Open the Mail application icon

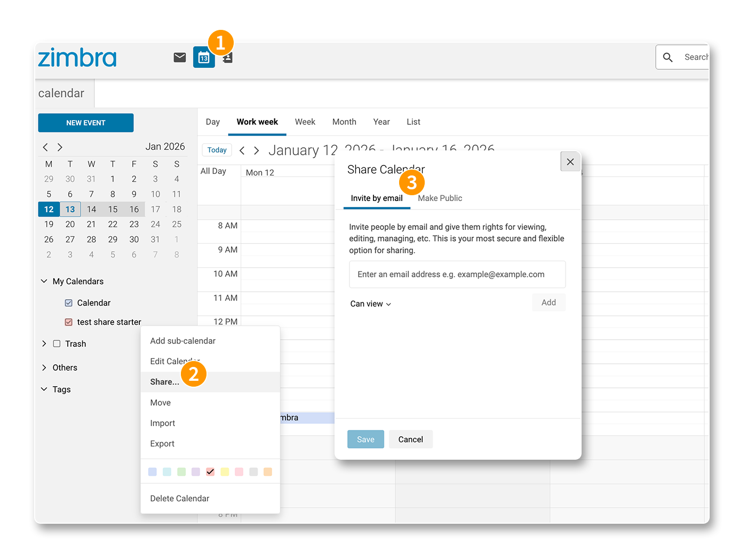pyautogui.click(x=179, y=57)
